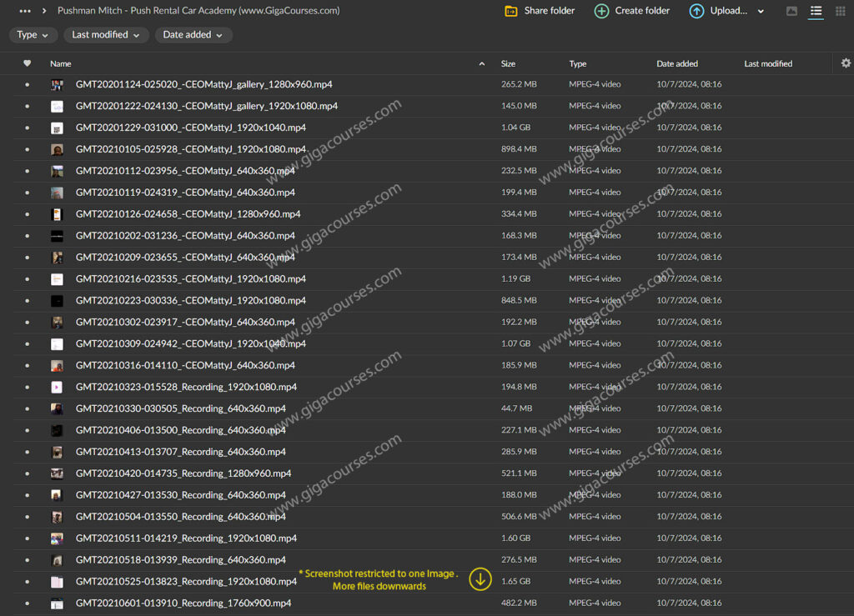Sort files by the Name column header

tap(60, 63)
